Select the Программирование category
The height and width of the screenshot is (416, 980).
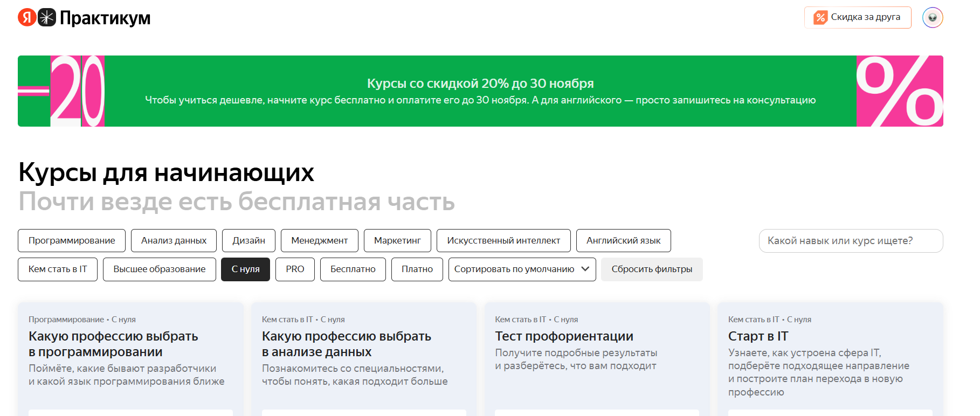point(72,240)
